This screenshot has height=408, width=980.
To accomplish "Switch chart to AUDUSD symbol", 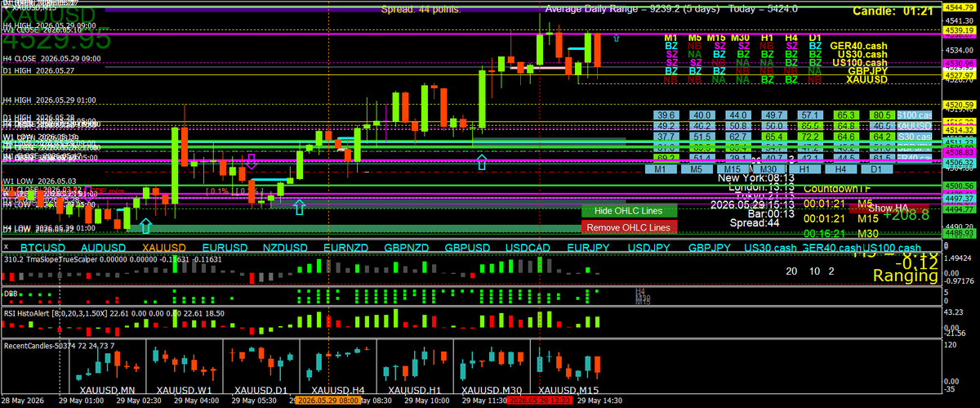I will pyautogui.click(x=103, y=247).
